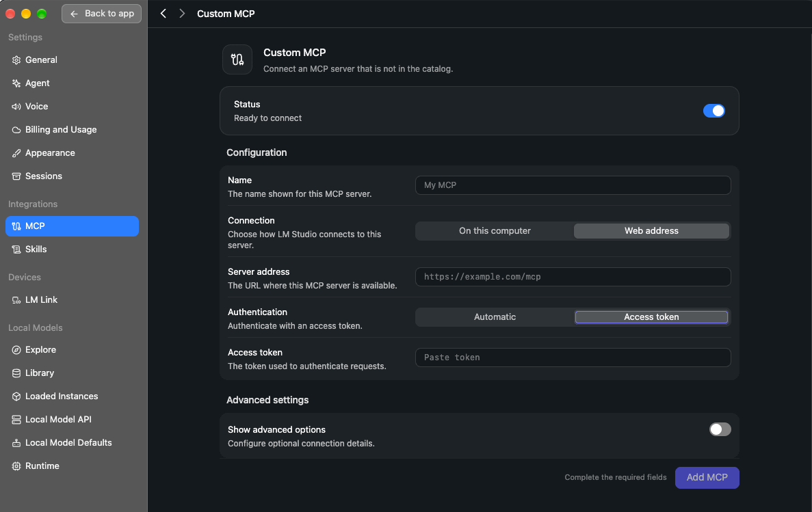Click the LM Link devices icon
This screenshot has width=812, height=512.
tap(16, 300)
